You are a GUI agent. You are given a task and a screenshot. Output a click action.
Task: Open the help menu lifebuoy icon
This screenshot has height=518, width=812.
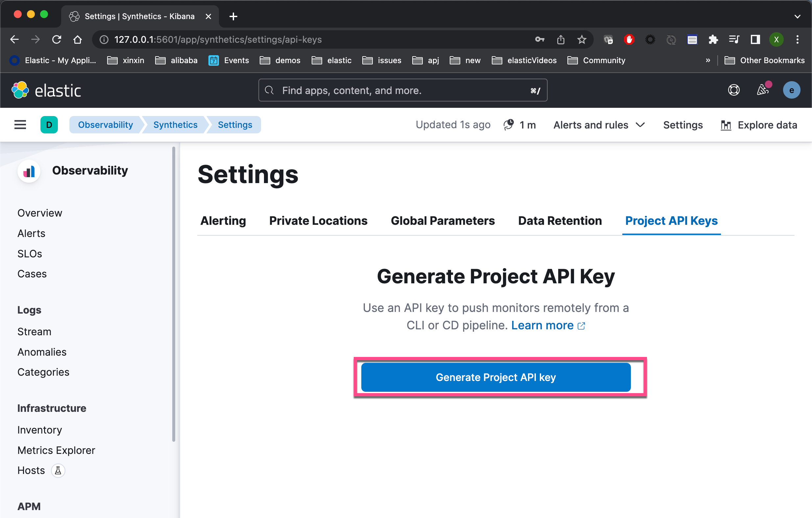coord(733,90)
